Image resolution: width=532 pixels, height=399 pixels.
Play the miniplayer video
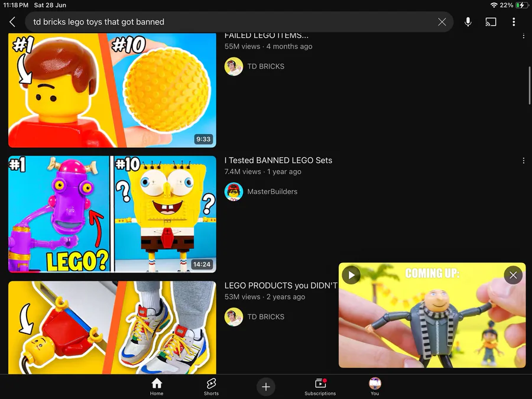[351, 275]
